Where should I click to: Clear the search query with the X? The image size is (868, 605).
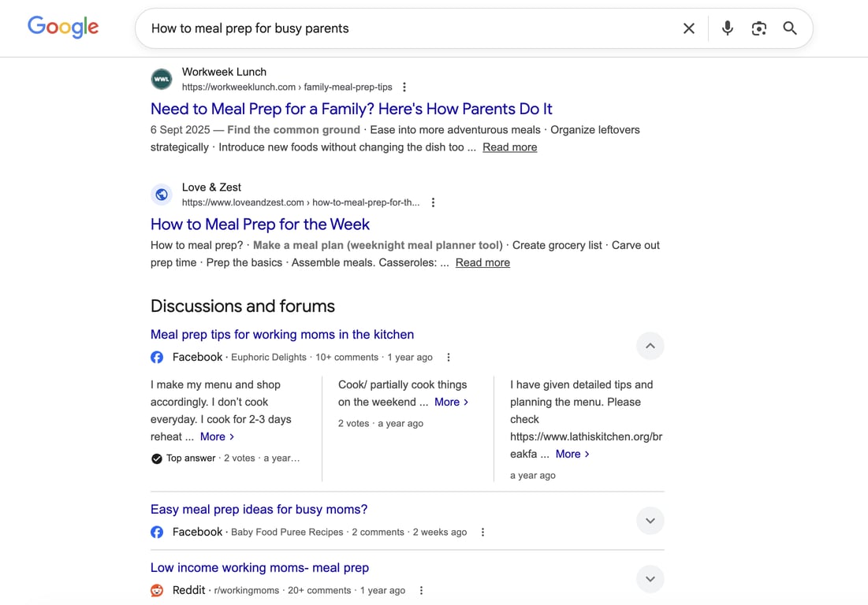tap(688, 28)
